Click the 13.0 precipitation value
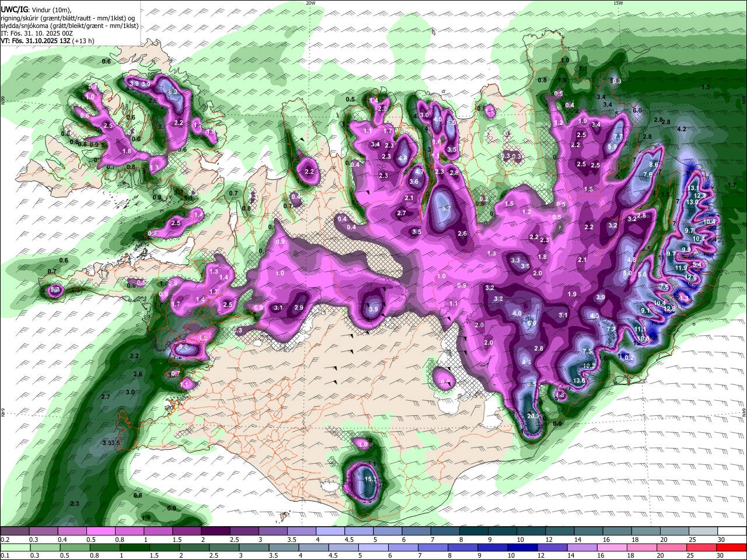 [693, 202]
